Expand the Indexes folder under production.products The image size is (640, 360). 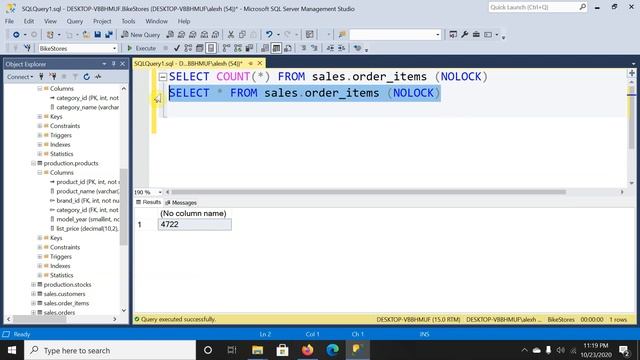tap(40, 266)
